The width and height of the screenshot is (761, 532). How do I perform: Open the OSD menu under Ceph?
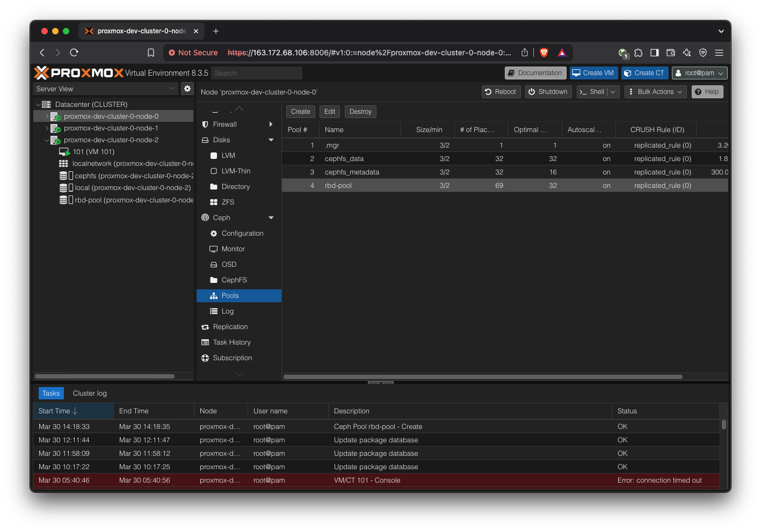coord(229,265)
